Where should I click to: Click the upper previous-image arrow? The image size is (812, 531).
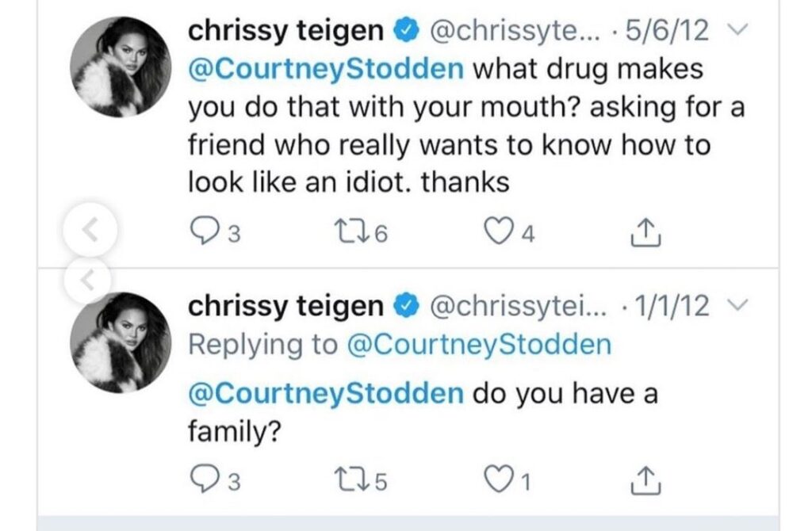coord(90,231)
